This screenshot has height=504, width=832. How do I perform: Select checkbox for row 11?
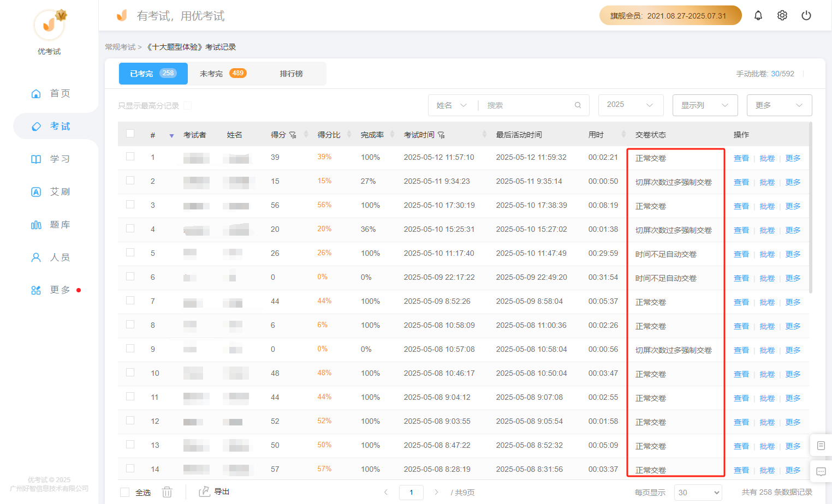point(130,396)
